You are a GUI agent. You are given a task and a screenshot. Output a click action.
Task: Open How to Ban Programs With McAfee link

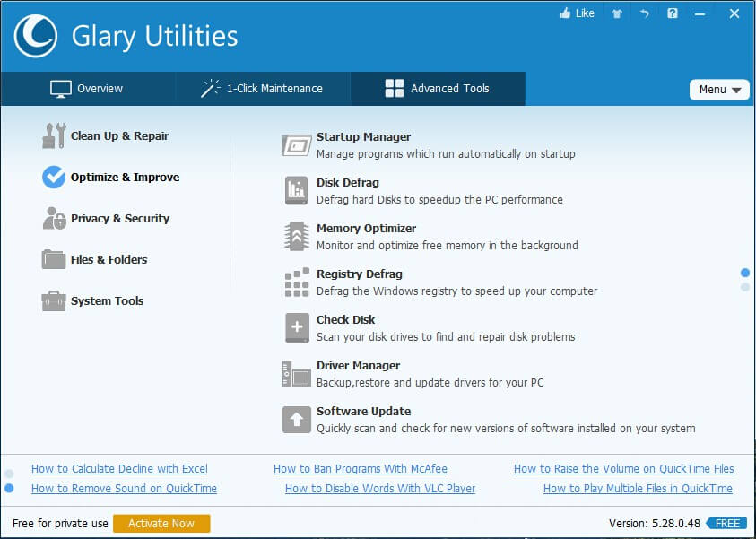coord(360,469)
